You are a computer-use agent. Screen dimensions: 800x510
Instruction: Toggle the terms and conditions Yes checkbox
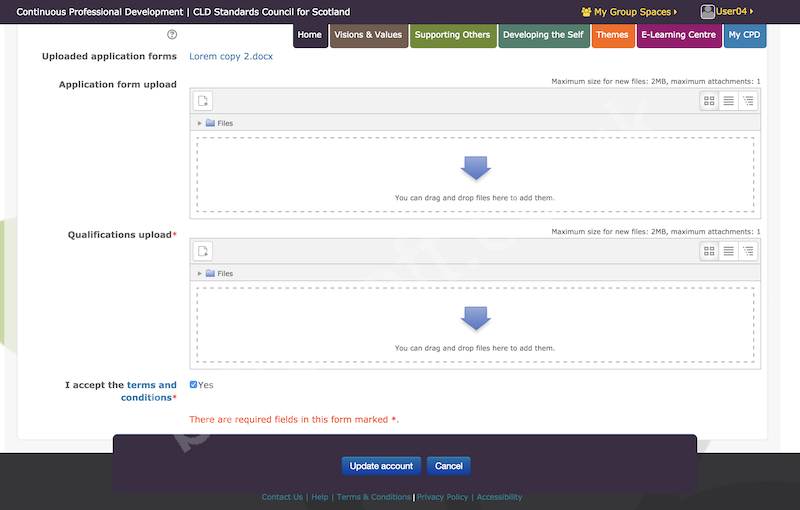(193, 385)
